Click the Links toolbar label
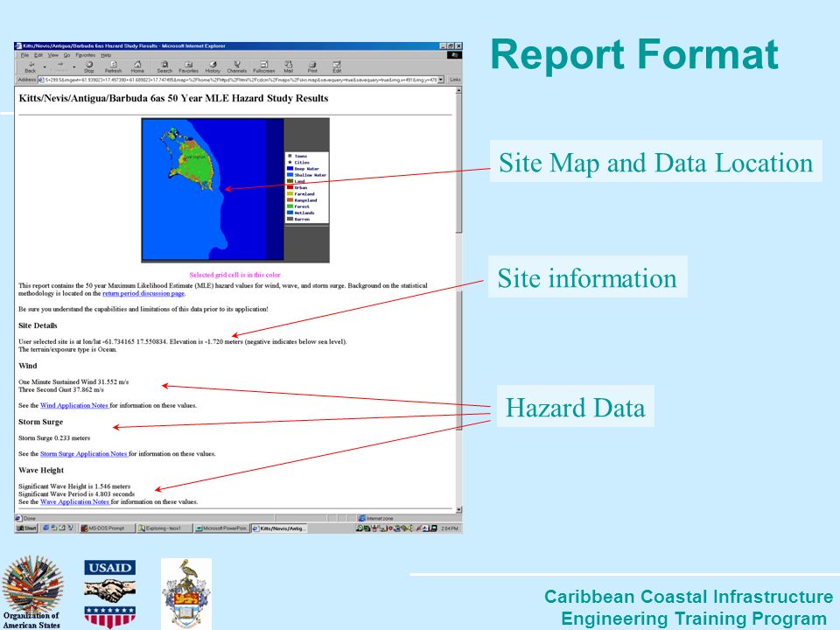The width and height of the screenshot is (840, 630). [455, 80]
